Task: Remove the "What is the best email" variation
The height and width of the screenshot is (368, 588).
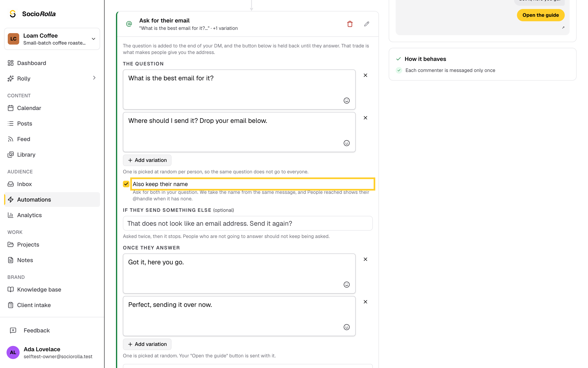Action: pyautogui.click(x=365, y=75)
